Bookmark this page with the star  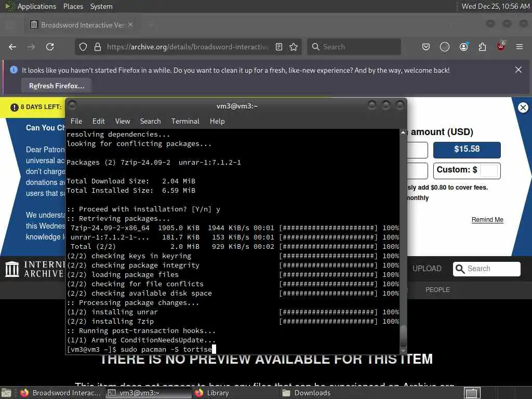(294, 47)
